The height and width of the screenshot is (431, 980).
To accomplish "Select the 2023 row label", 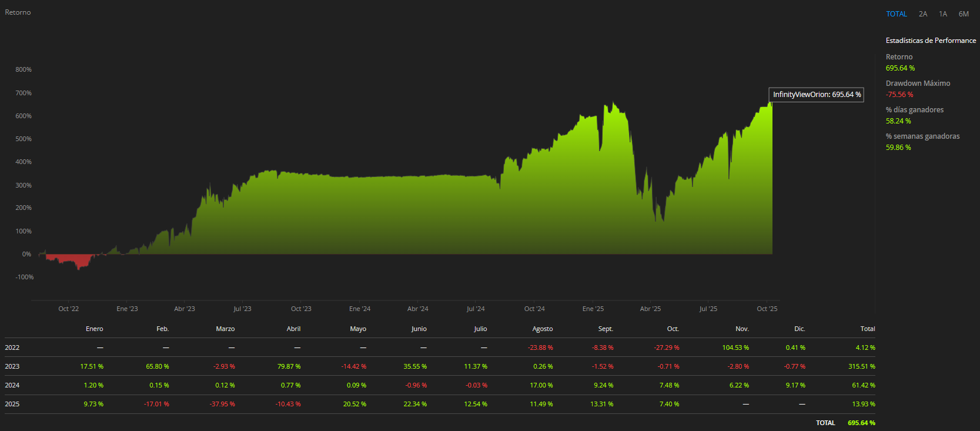I will click(x=12, y=366).
